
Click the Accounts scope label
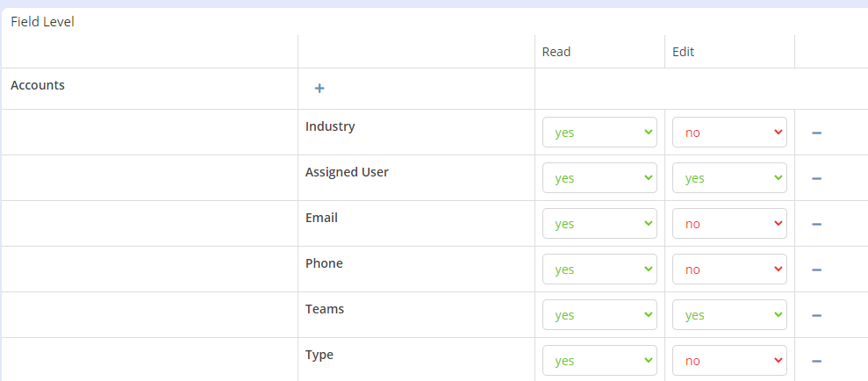click(38, 85)
